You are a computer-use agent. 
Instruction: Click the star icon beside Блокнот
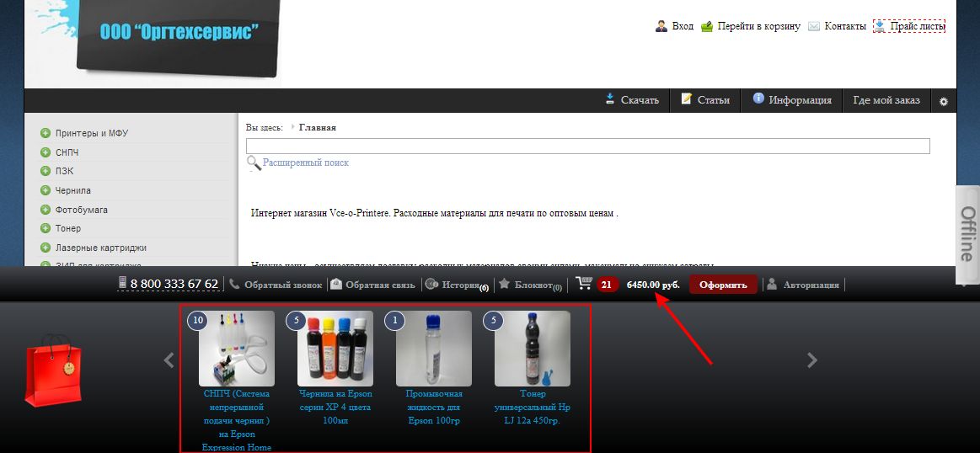coord(504,284)
